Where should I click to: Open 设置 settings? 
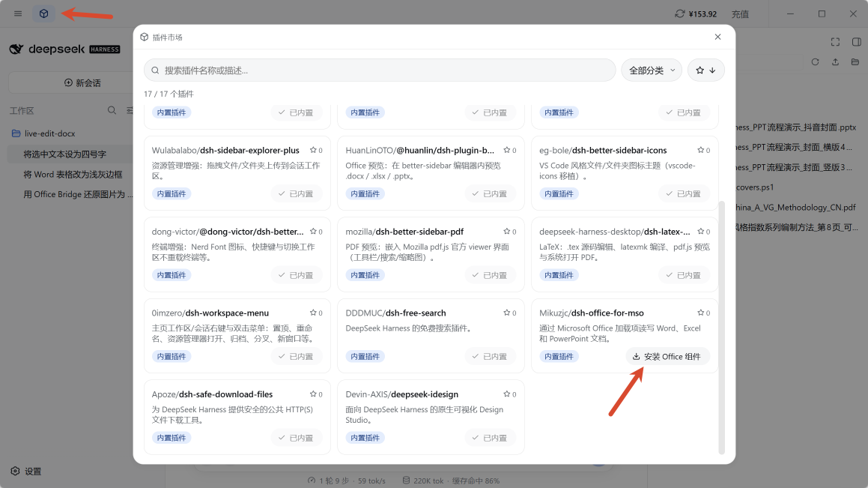click(x=26, y=471)
